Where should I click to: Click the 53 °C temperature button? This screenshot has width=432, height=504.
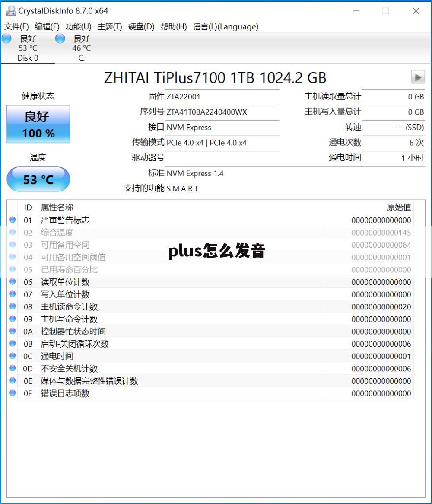[38, 179]
